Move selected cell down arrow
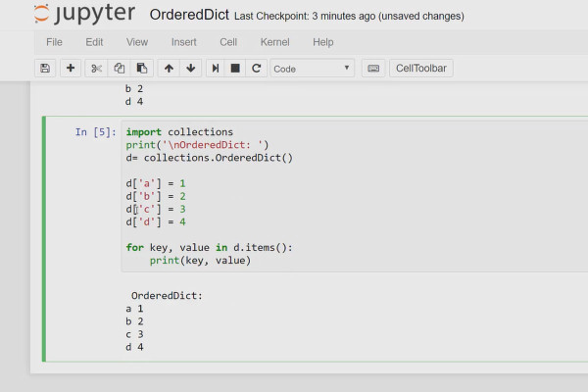588x392 pixels. (x=190, y=69)
